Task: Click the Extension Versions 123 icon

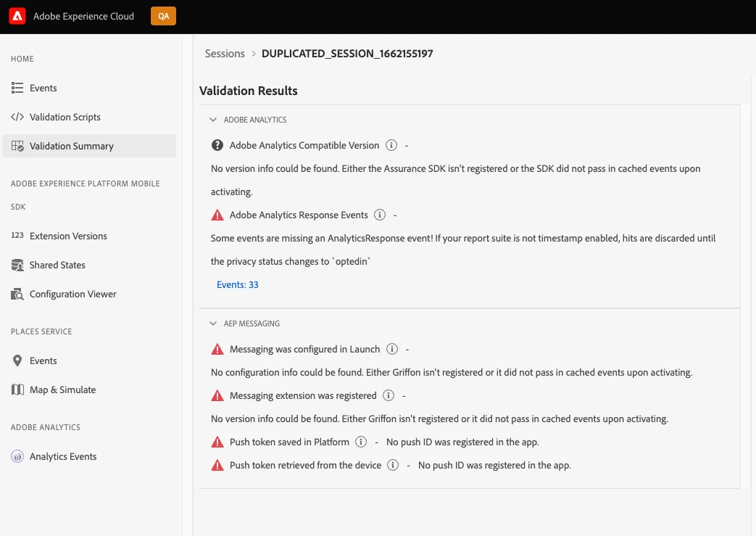Action: coord(17,236)
